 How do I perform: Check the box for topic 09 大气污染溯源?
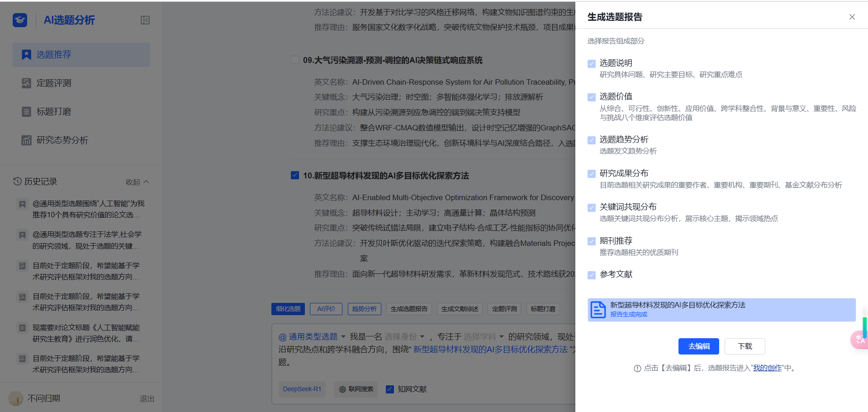click(295, 60)
